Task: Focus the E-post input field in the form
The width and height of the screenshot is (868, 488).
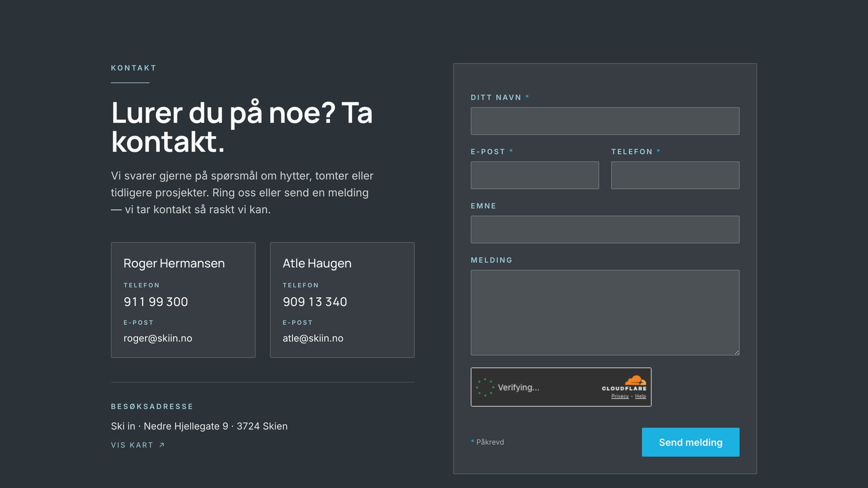Action: coord(535,175)
